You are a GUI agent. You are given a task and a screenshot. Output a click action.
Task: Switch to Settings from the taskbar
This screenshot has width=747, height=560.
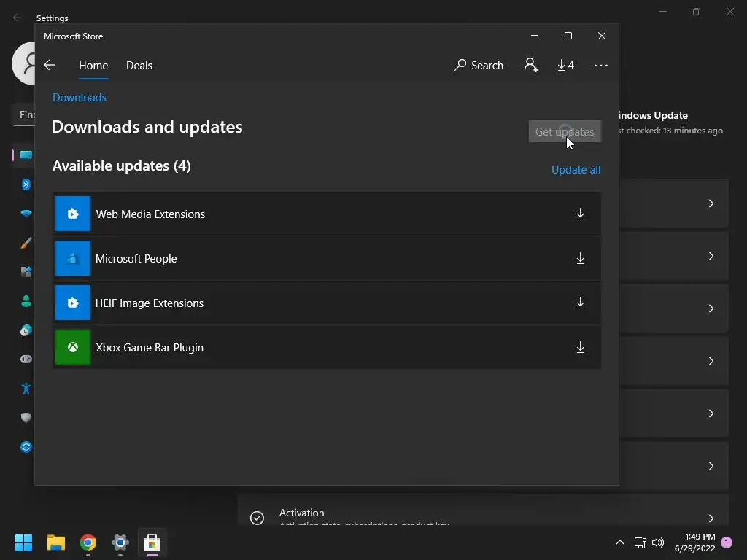120,542
